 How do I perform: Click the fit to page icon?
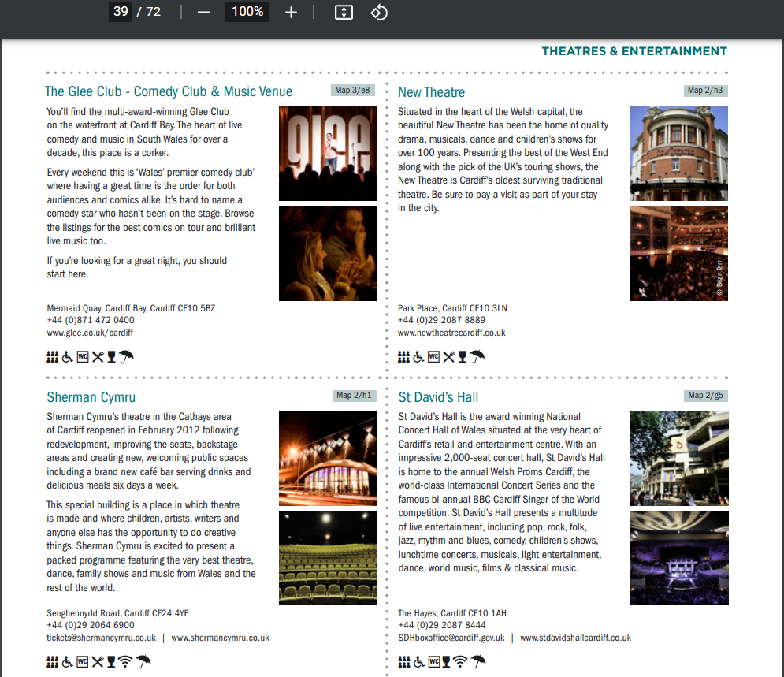click(344, 12)
